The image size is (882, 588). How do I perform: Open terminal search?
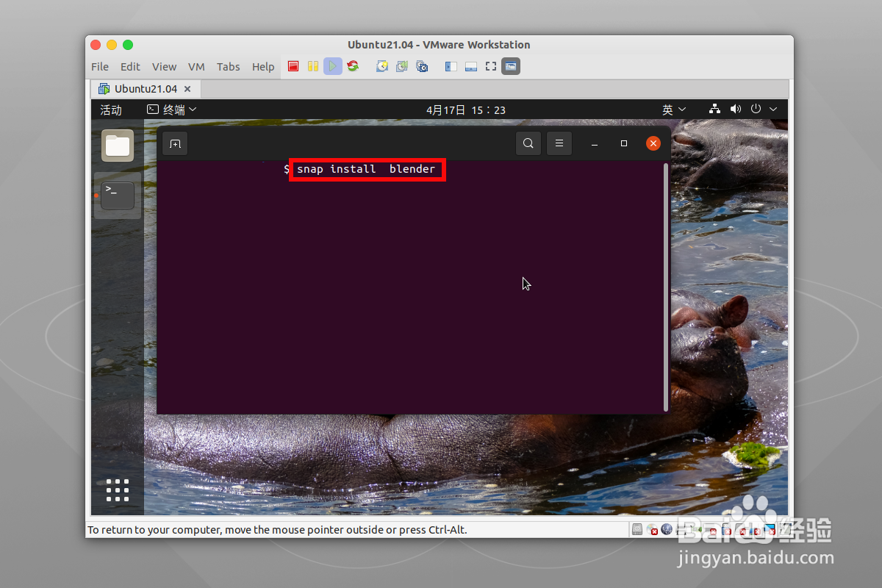click(x=528, y=143)
